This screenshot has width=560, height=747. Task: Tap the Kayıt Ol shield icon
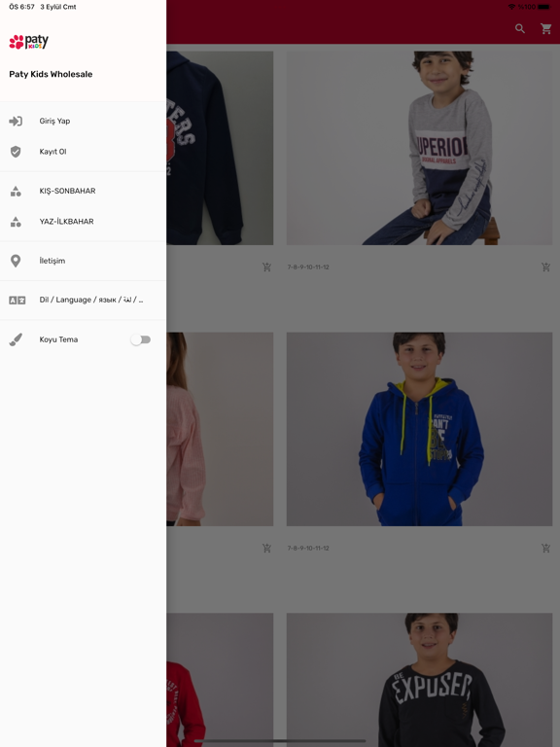tap(16, 152)
